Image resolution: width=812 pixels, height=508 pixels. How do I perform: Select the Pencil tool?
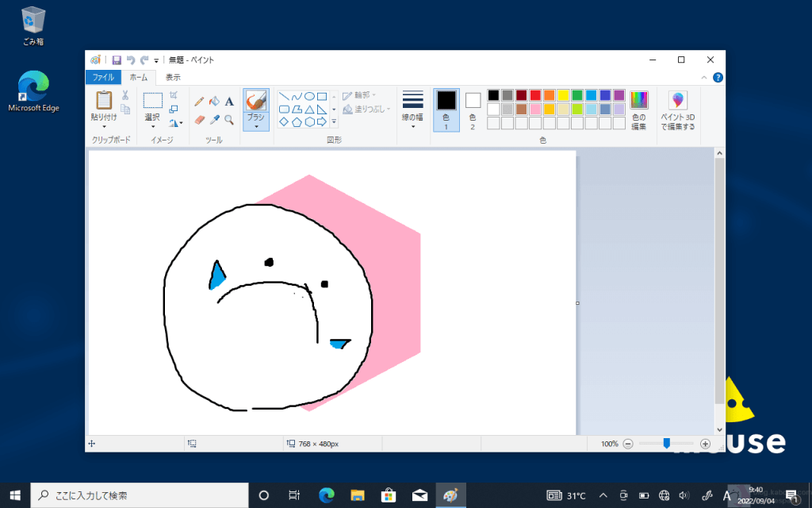[199, 102]
